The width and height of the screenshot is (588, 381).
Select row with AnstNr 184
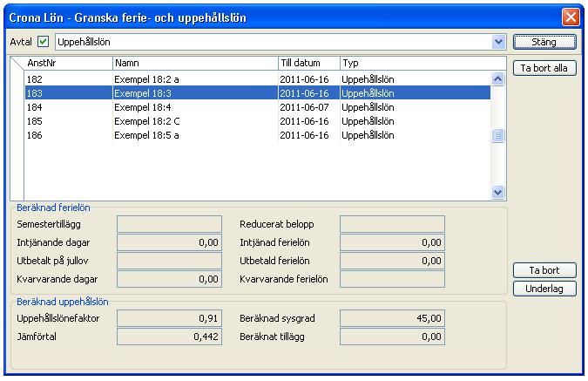pyautogui.click(x=258, y=107)
